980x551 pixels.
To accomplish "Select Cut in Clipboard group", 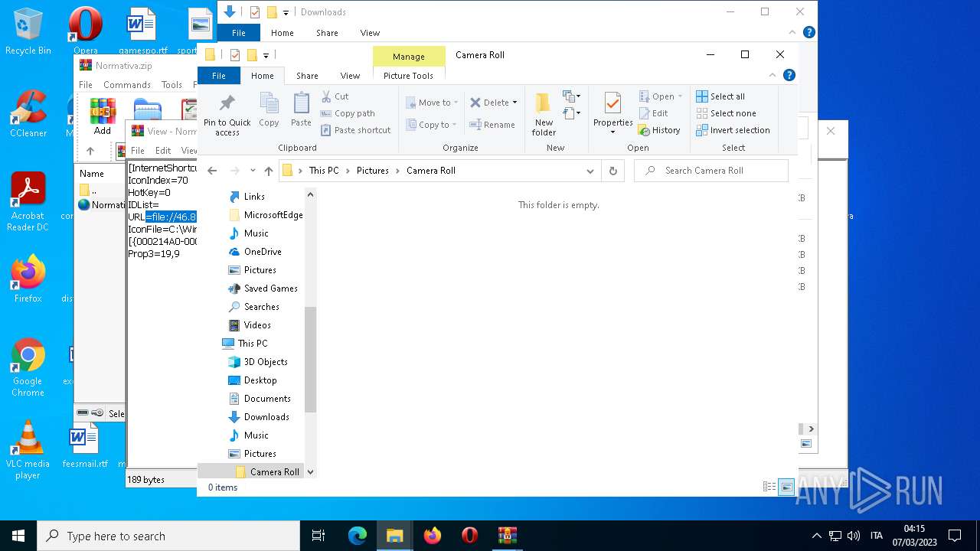I will click(x=335, y=96).
